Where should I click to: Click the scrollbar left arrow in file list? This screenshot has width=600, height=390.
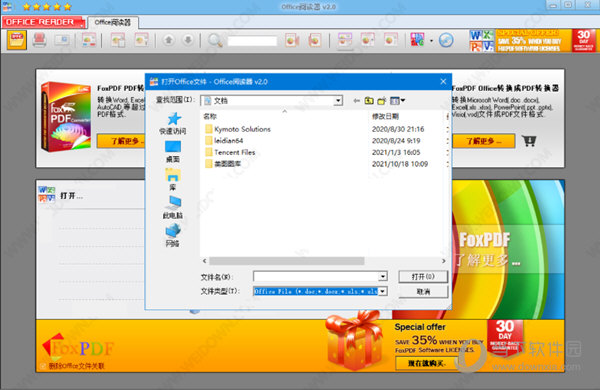point(204,261)
